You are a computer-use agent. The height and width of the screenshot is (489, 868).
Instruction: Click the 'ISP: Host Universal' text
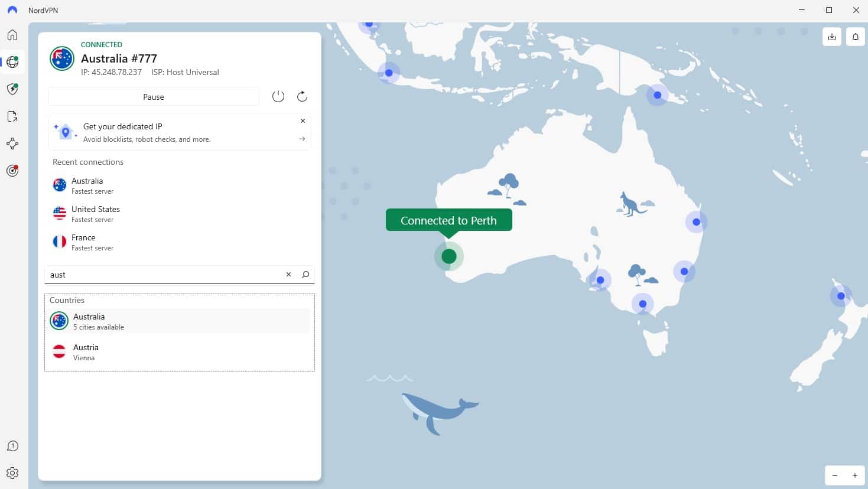click(185, 72)
